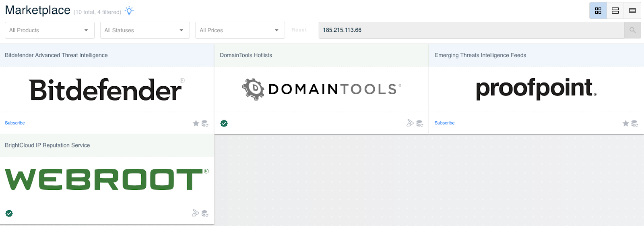Click the Marketplace page heading
The image size is (644, 226).
(38, 10)
